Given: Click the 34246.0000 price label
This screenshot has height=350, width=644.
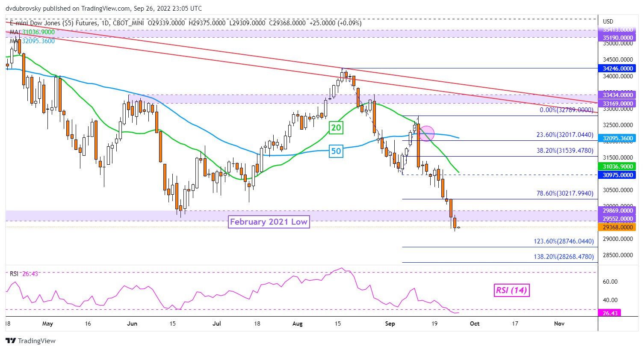Looking at the screenshot, I should [x=618, y=68].
